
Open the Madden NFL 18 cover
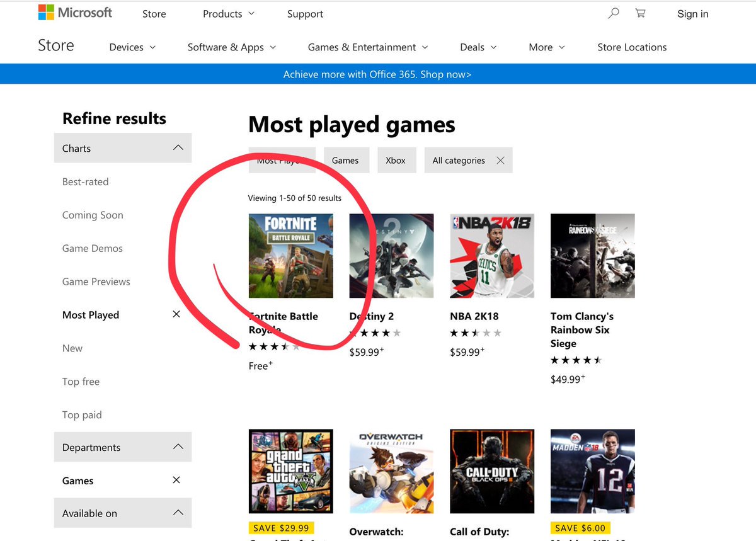(593, 471)
